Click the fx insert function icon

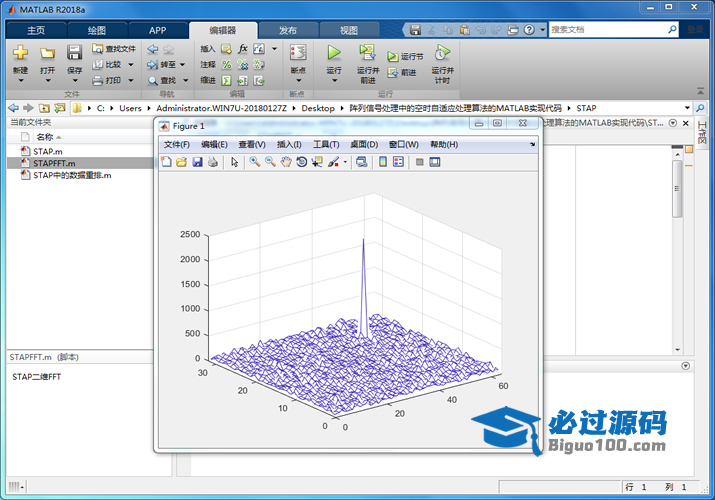(x=243, y=49)
